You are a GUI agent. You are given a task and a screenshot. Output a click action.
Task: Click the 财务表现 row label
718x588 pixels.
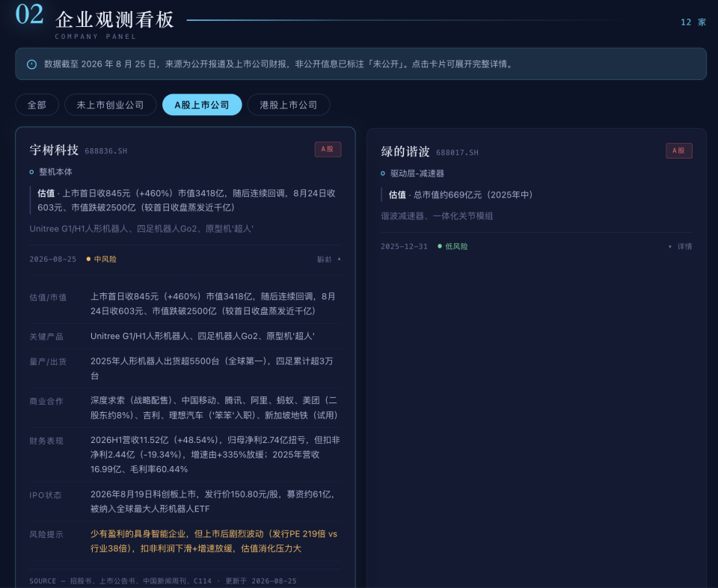click(46, 441)
